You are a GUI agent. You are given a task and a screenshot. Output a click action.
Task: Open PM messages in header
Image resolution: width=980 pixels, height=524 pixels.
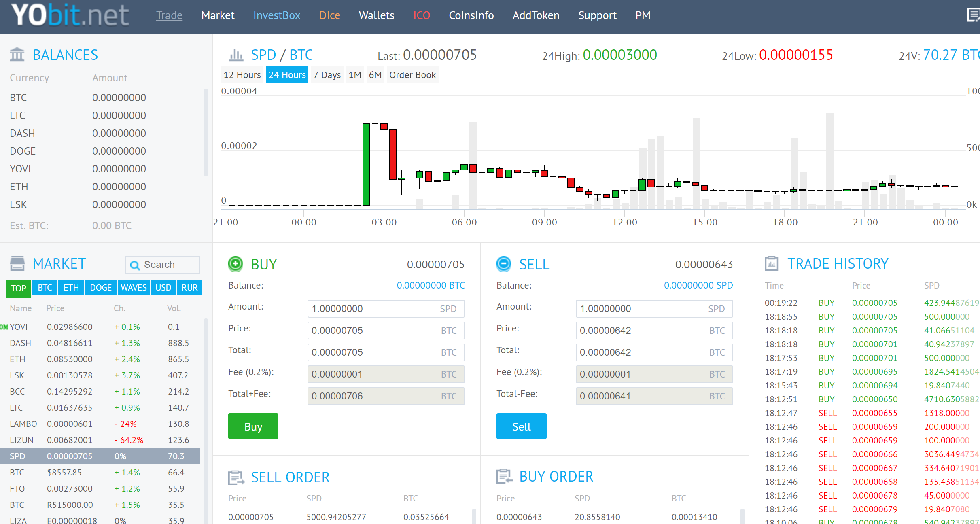coord(643,15)
